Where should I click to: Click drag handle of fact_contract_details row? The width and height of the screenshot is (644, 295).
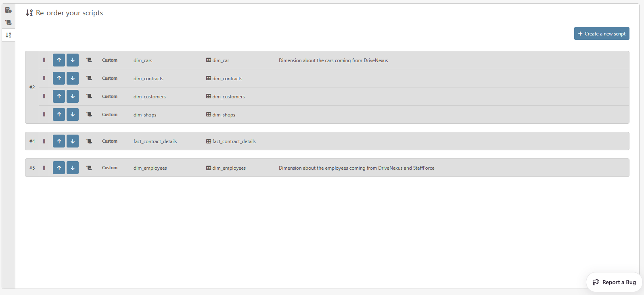click(44, 141)
